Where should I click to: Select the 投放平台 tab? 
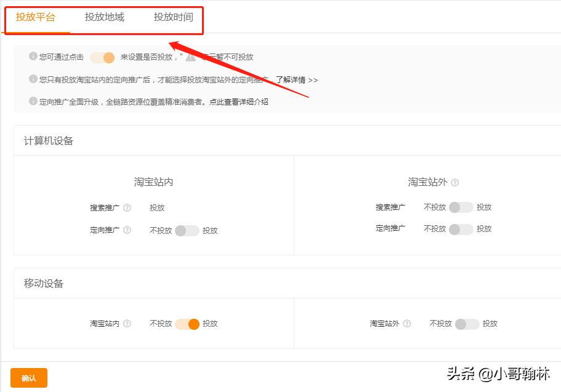36,18
